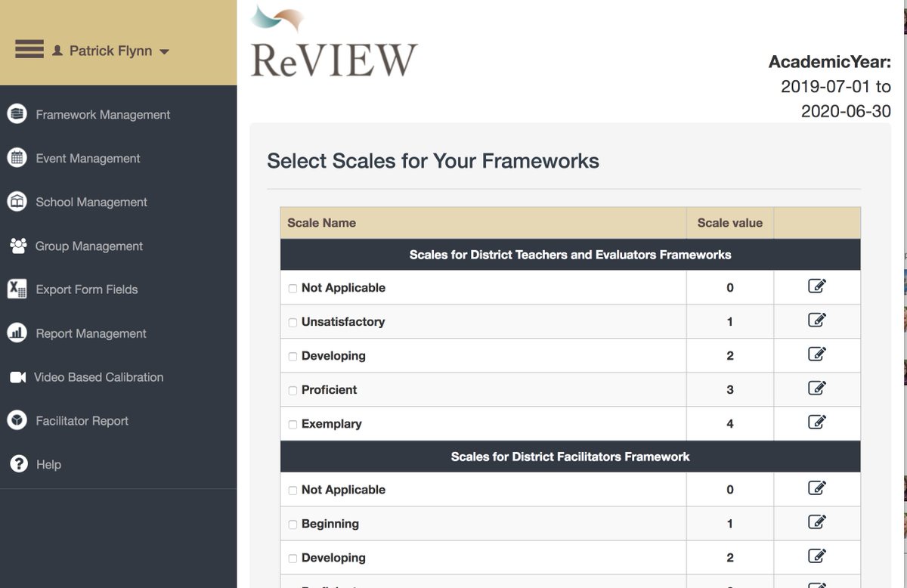Click the Scale value column header

point(729,223)
